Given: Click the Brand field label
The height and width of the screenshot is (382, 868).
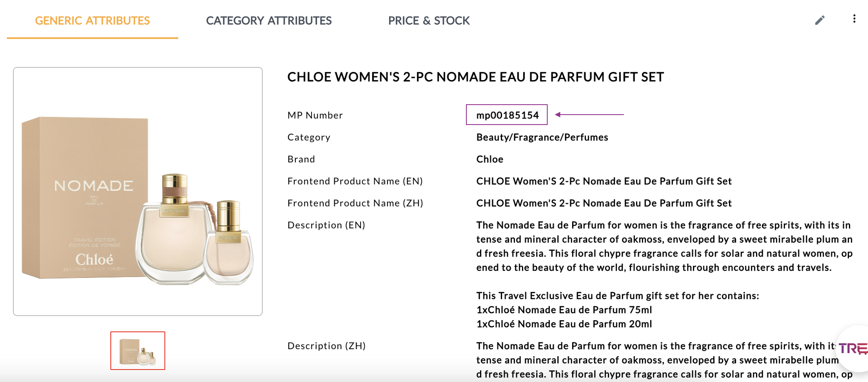Looking at the screenshot, I should pos(301,159).
